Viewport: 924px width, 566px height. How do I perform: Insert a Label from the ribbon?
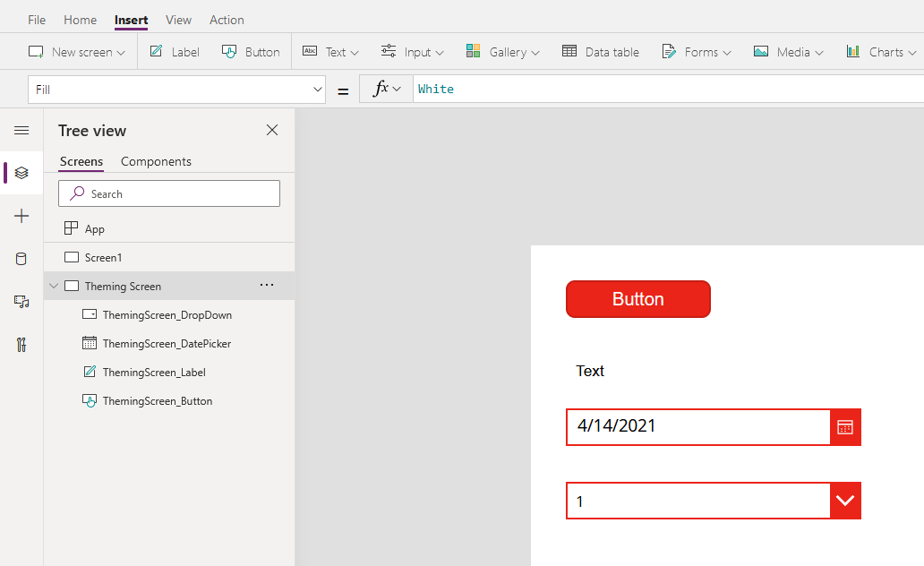174,52
